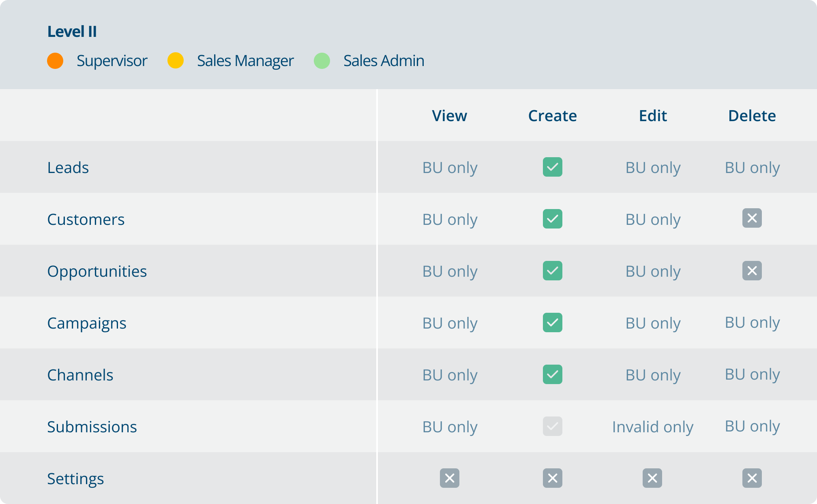The height and width of the screenshot is (504, 817).
Task: Click the grey X in Opportunities Delete column
Action: coord(752,271)
